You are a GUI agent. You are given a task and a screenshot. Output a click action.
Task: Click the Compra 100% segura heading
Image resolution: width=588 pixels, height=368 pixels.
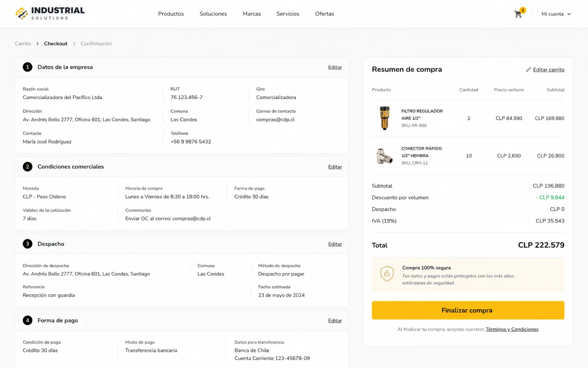426,267
